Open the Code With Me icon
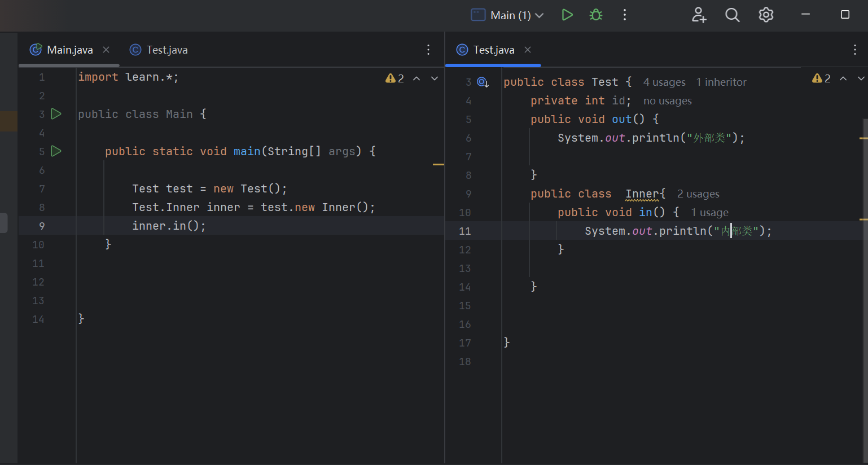Image resolution: width=868 pixels, height=465 pixels. pos(699,15)
